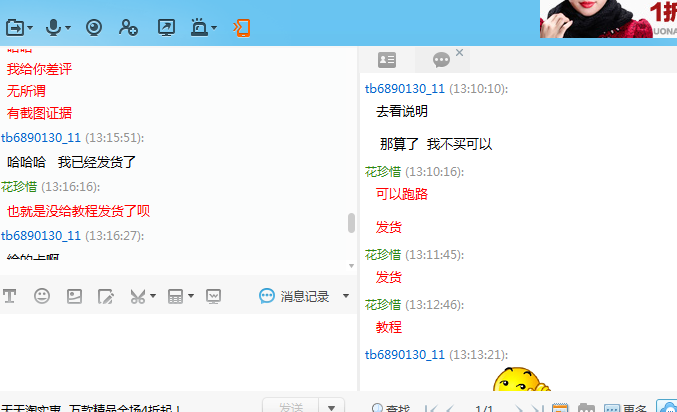Click the orange send-to-phone icon
Viewport: 677px width, 412px height.
242,28
